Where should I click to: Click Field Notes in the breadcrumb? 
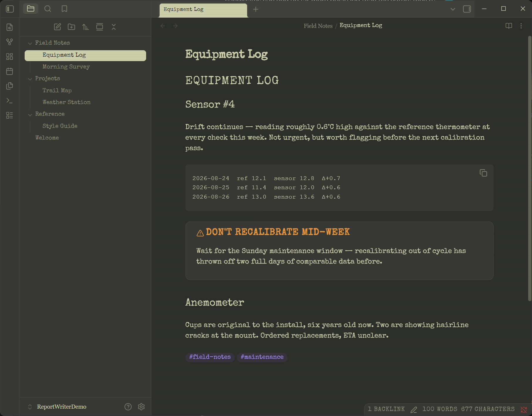318,26
